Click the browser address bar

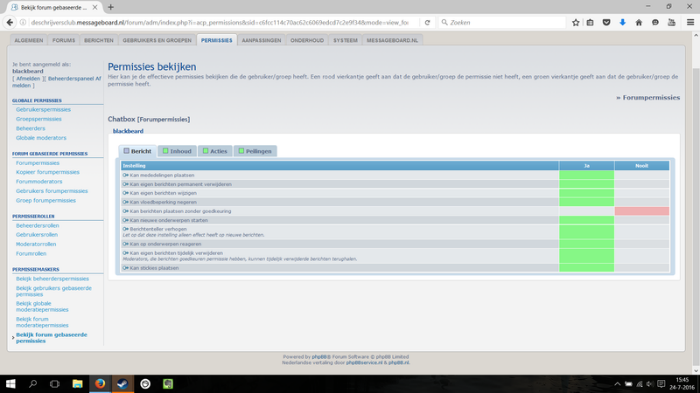219,22
